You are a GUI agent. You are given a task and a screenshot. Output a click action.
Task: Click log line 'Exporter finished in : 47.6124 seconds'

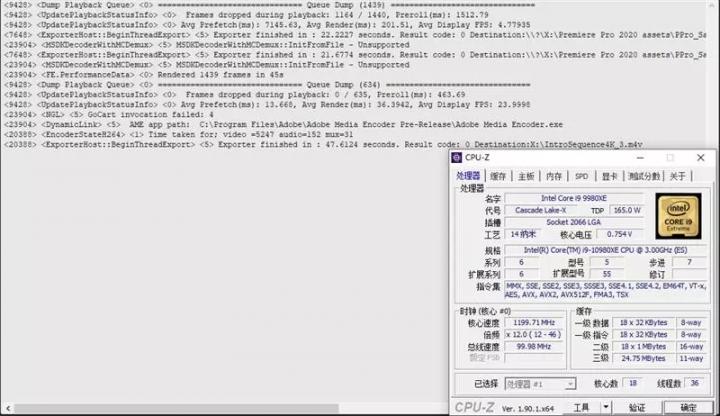coord(323,145)
